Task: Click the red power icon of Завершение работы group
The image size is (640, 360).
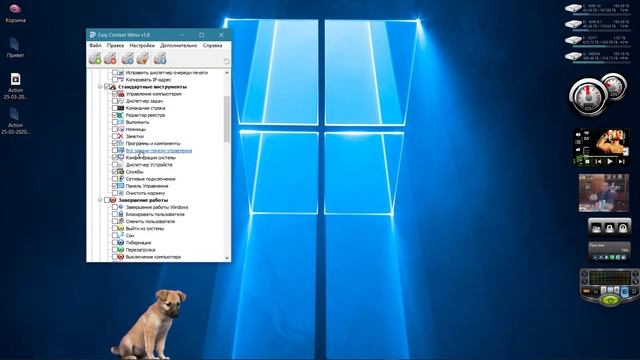Action: pos(113,200)
